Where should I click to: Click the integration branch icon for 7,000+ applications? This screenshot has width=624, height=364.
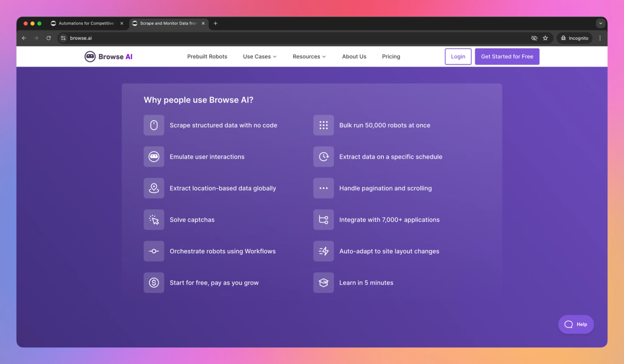323,219
